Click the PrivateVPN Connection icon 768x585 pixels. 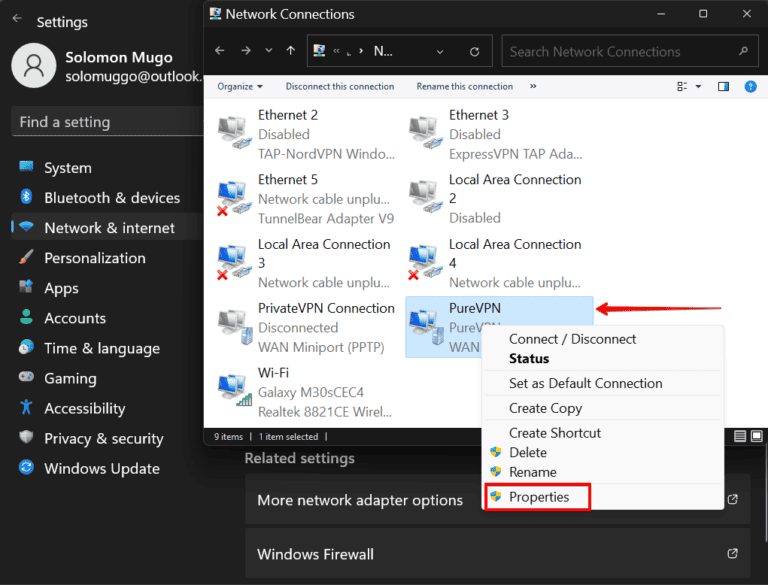point(234,323)
